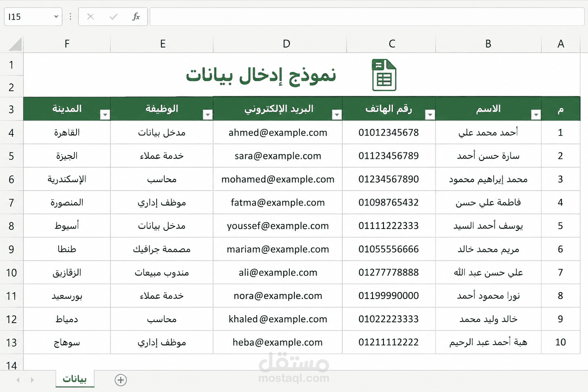Click the Select All corner triangle

pos(15,44)
